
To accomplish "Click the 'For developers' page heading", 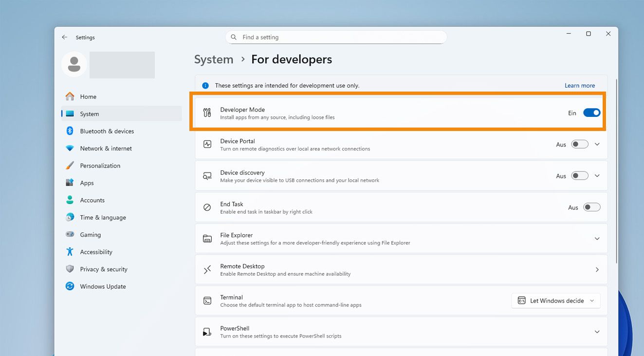I will click(x=292, y=59).
